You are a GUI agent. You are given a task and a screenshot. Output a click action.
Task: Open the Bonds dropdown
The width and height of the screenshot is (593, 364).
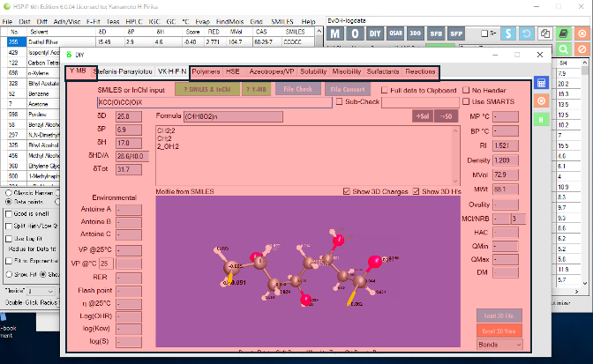click(x=499, y=343)
